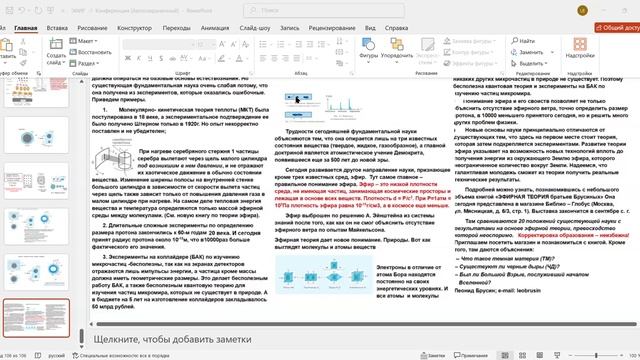Click the bulleted list icon

tap(263, 44)
